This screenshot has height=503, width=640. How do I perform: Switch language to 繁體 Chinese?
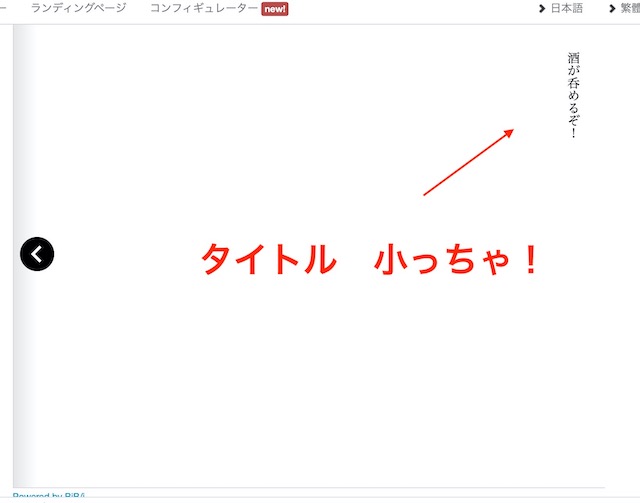[629, 8]
